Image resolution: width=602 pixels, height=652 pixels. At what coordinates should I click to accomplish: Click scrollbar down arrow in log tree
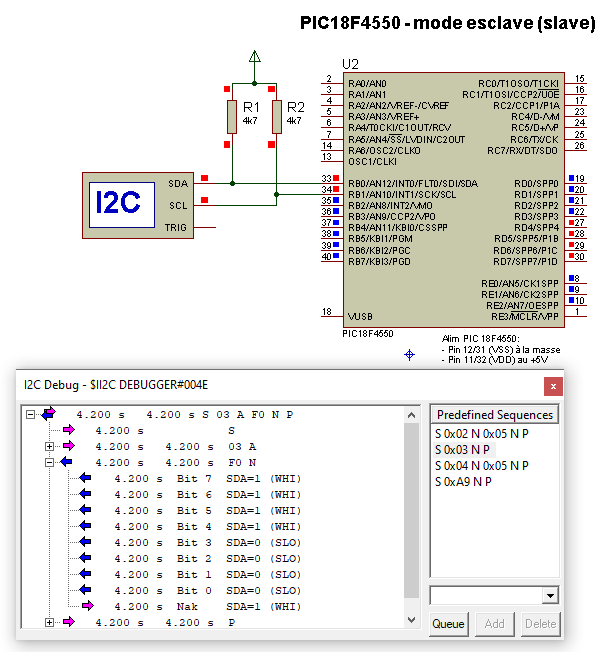tap(411, 620)
